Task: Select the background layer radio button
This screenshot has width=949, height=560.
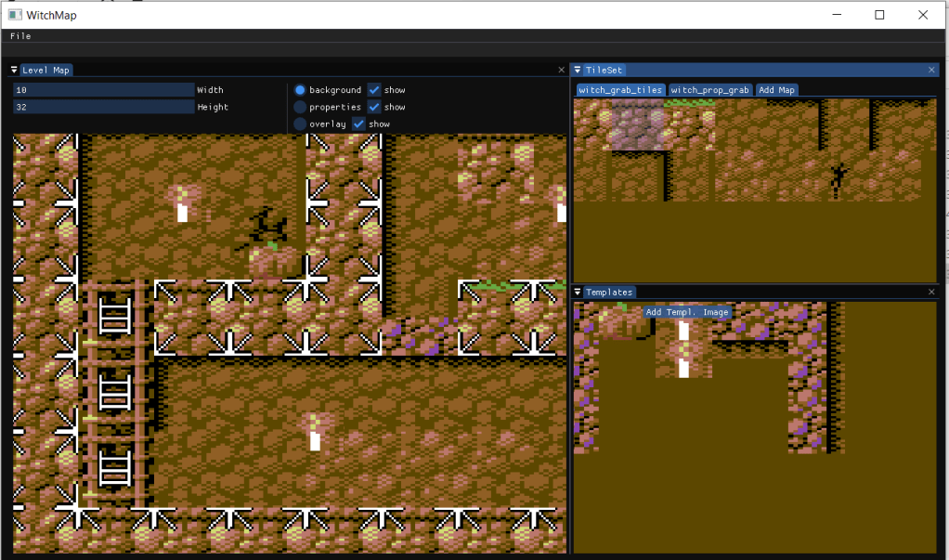Action: point(300,90)
